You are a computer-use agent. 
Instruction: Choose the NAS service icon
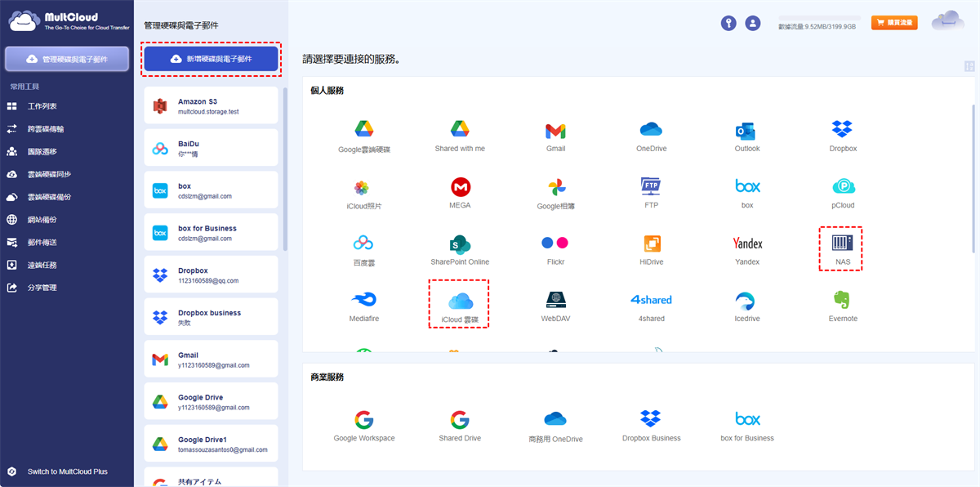pyautogui.click(x=842, y=242)
